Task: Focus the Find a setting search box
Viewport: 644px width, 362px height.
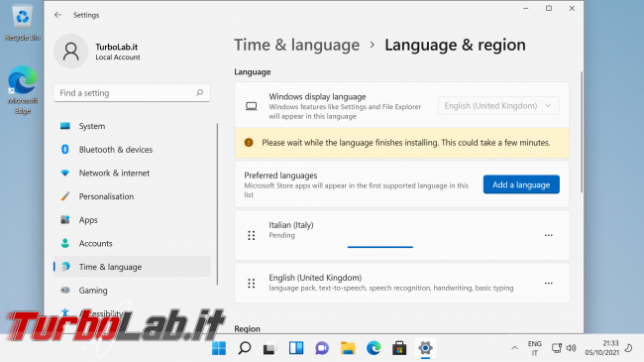Action: click(x=132, y=93)
